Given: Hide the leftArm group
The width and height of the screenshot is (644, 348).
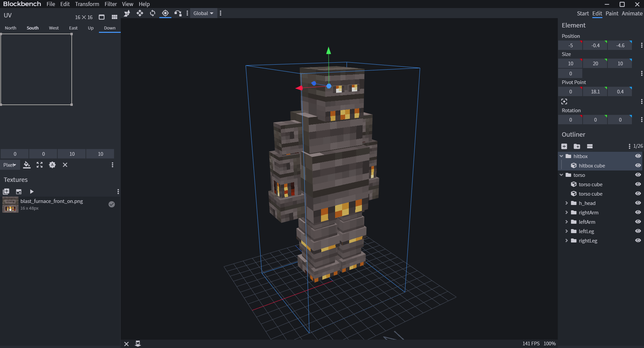Looking at the screenshot, I should click(x=638, y=222).
